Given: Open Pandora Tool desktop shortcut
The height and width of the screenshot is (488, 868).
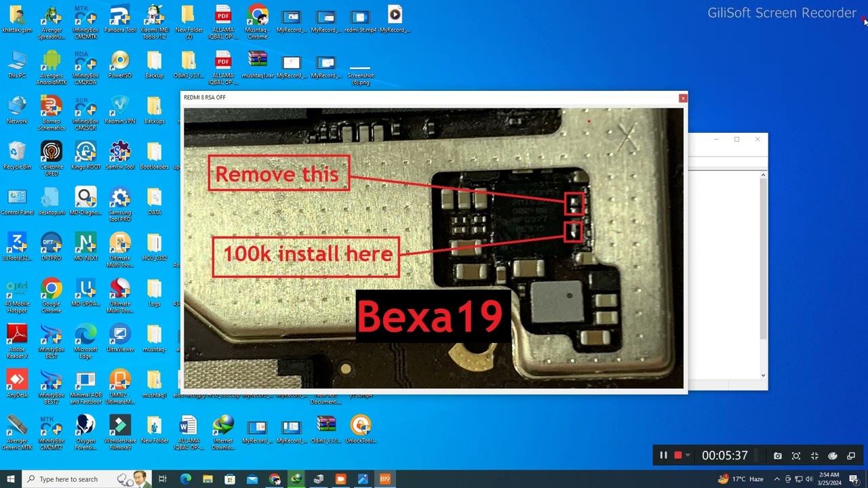Looking at the screenshot, I should (x=120, y=20).
